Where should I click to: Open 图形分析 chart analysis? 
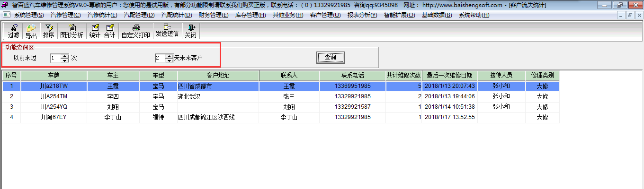coord(72,31)
